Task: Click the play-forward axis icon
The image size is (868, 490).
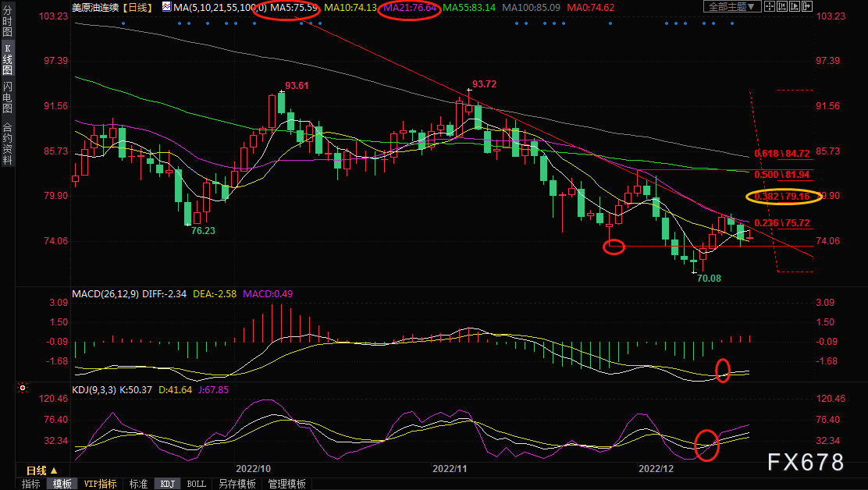Action: pyautogui.click(x=795, y=7)
